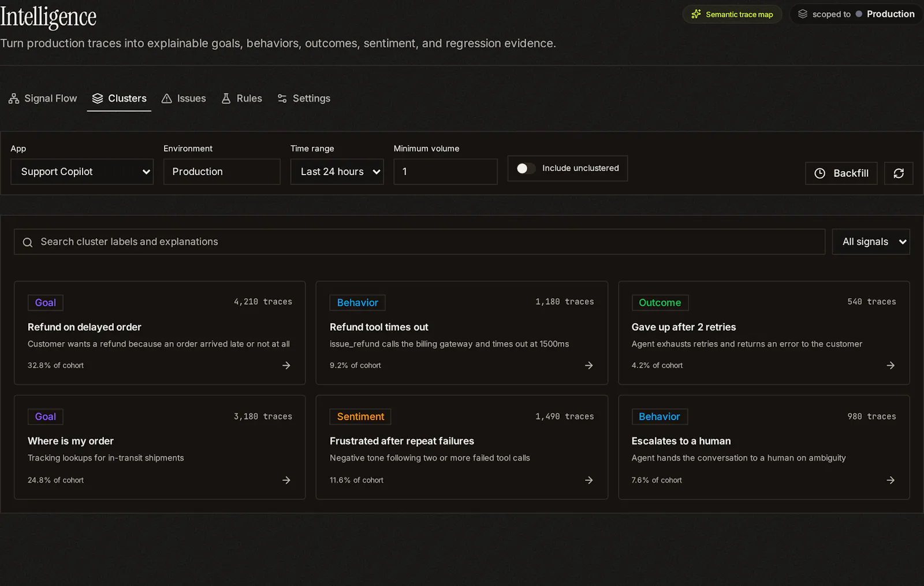Open Escalates to a human arrow
This screenshot has width=924, height=586.
click(x=891, y=480)
